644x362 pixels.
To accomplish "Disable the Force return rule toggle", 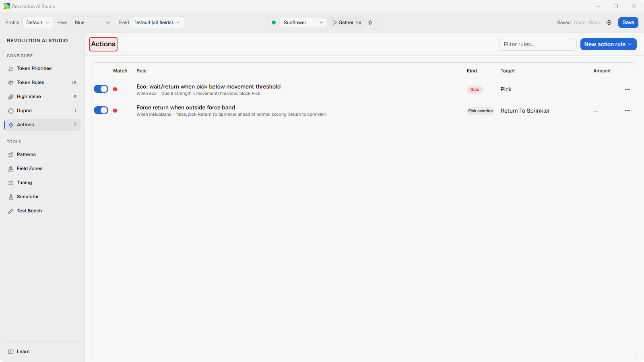I will pos(101,110).
